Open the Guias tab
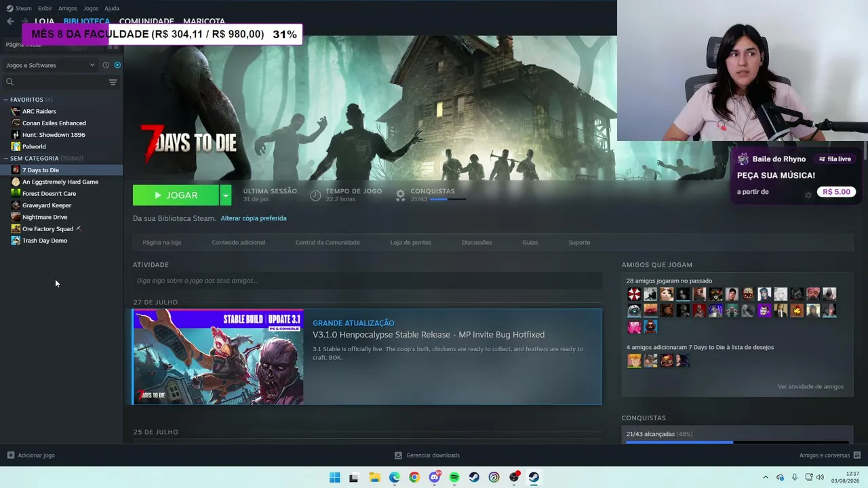This screenshot has width=868, height=488. tap(530, 243)
